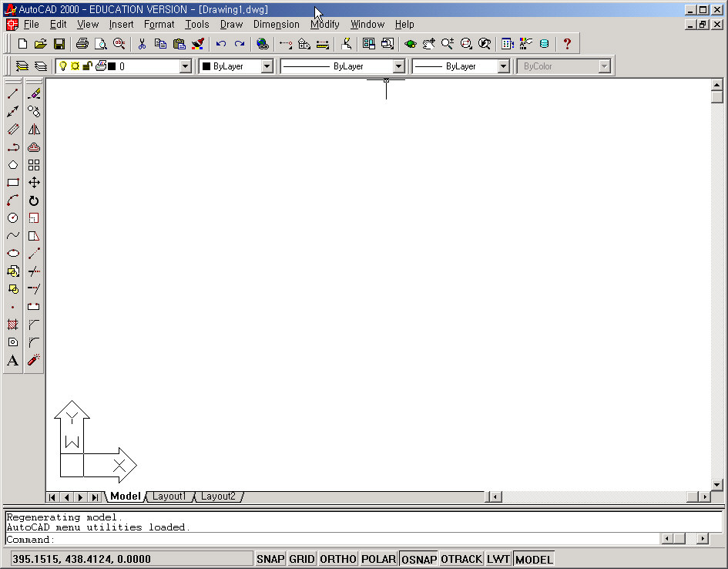
Task: Select the Line draw tool
Action: (13, 94)
